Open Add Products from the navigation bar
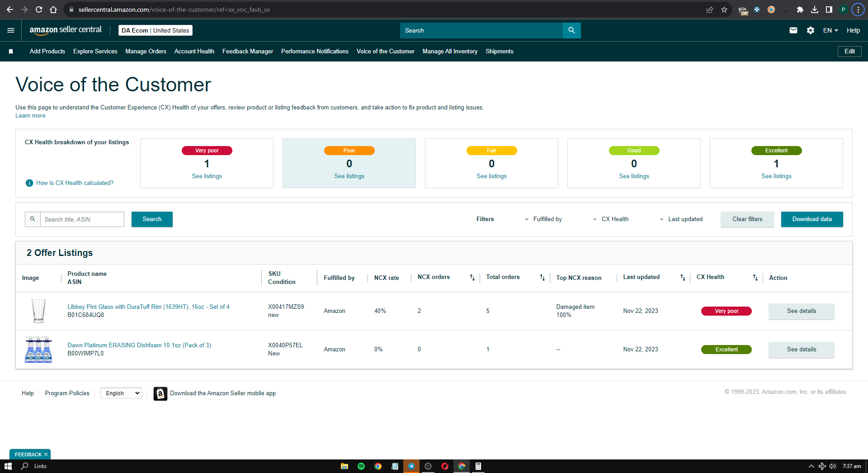This screenshot has height=473, width=868. [x=47, y=52]
